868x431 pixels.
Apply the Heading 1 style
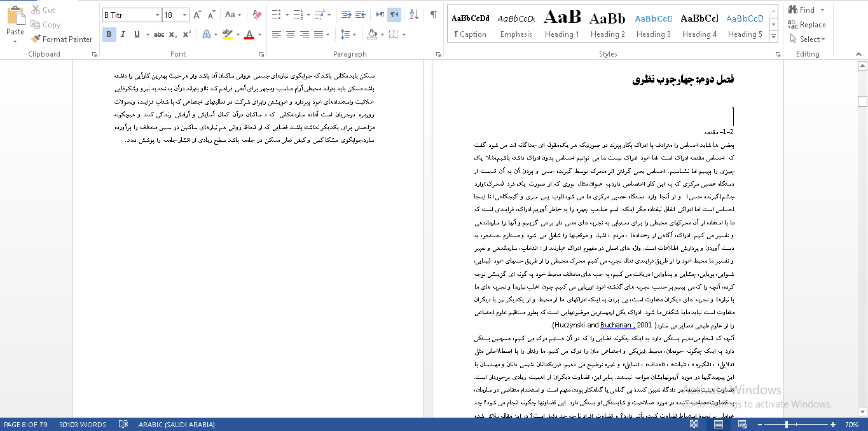562,25
